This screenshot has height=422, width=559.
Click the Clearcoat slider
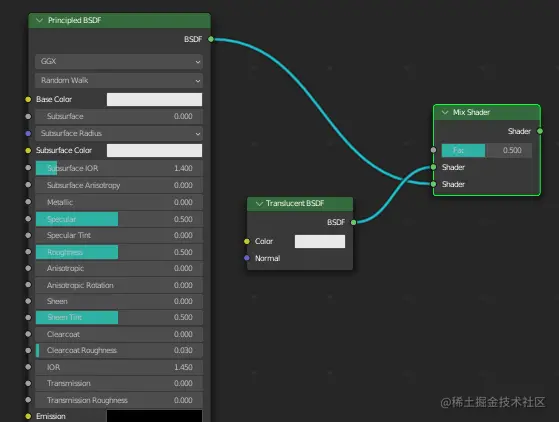119,334
